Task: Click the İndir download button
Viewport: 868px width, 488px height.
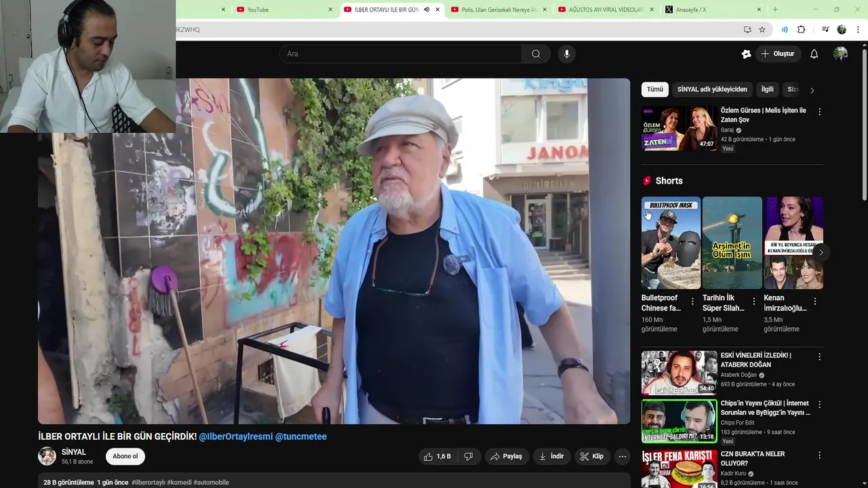Action: (551, 456)
